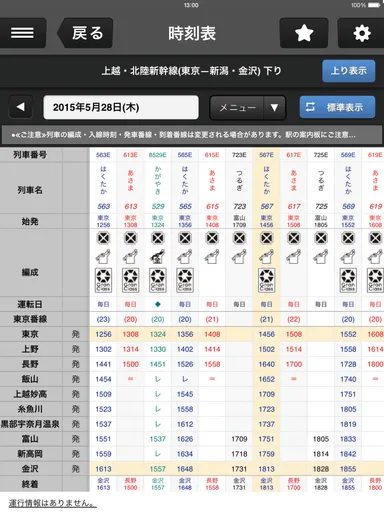
Task: Select train name はくたか 565
Action: [185, 188]
